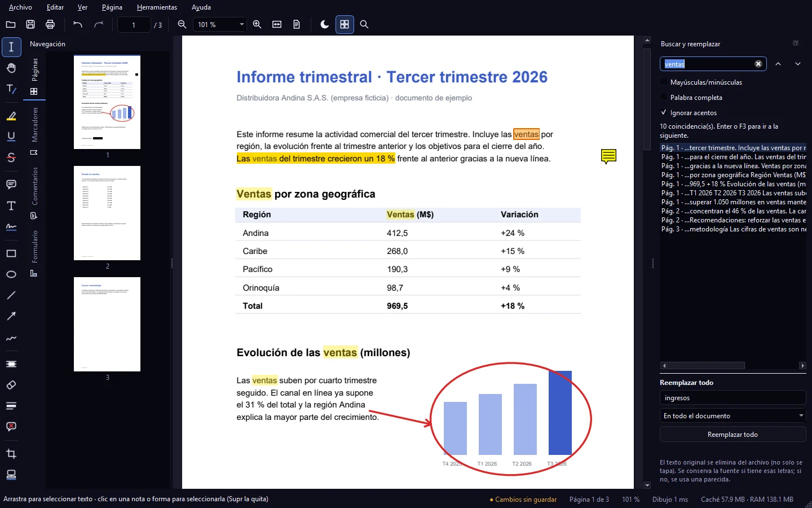The image size is (812, 508).
Task: Click the replacement text field 'ingresos'
Action: coord(733,398)
